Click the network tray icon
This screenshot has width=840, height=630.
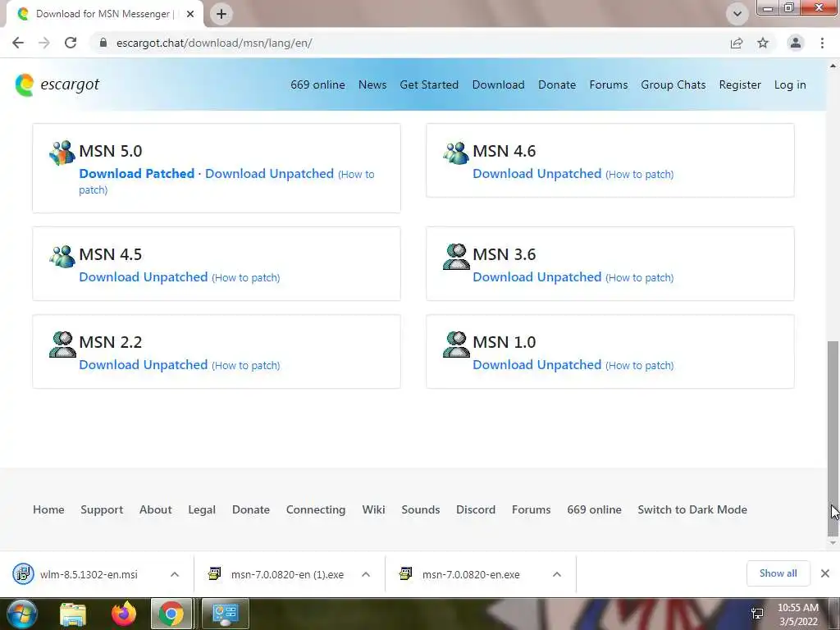click(x=757, y=614)
